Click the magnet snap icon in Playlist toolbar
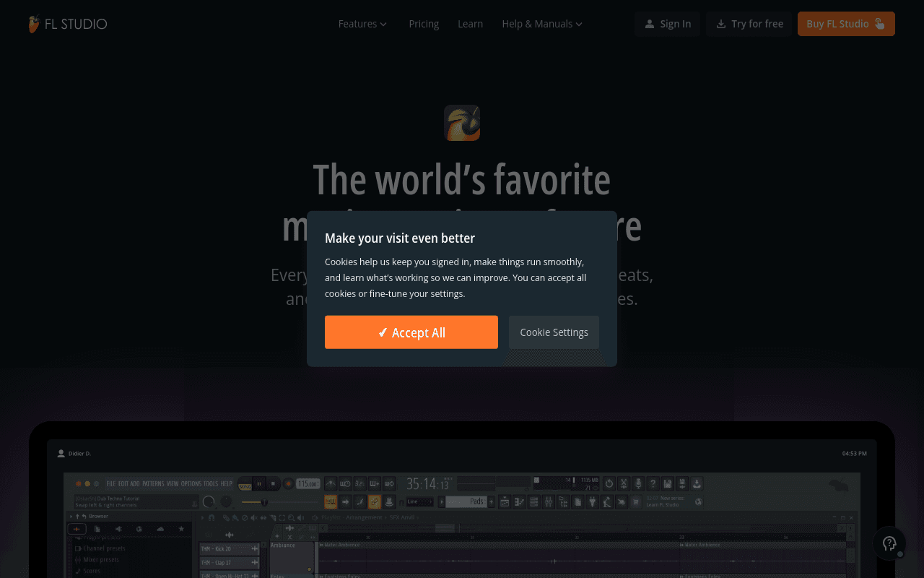The width and height of the screenshot is (924, 578). click(x=212, y=517)
